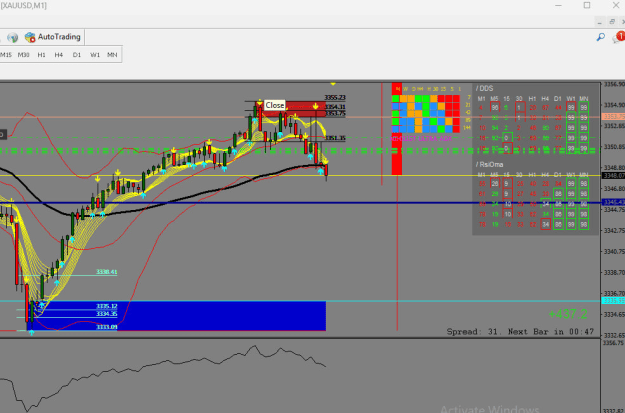Switch chart to M15 timeframe
Screen dimensions: 625x413
tap(6, 55)
